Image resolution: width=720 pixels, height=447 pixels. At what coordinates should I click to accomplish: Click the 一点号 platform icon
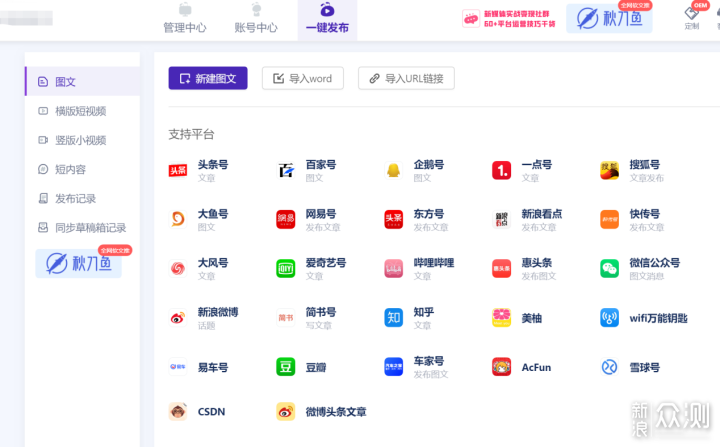pyautogui.click(x=501, y=170)
